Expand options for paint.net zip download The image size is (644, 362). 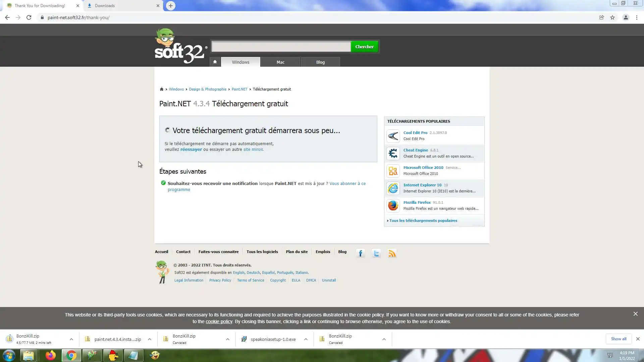pos(150,339)
